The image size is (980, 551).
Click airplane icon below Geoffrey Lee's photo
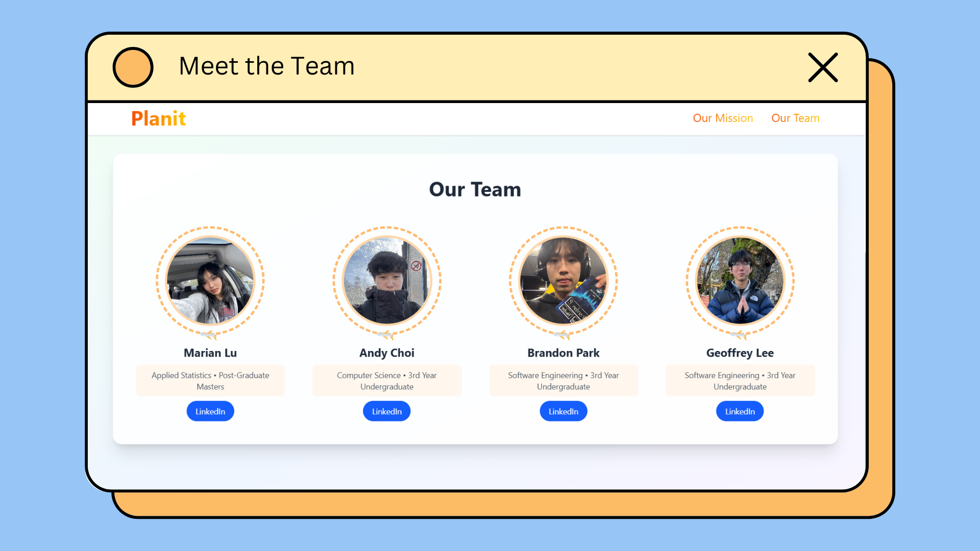coord(739,335)
